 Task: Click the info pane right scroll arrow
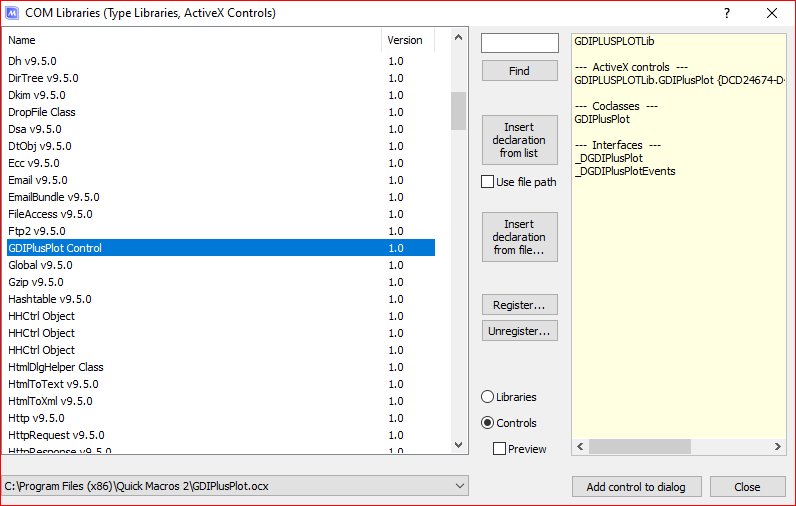[x=777, y=447]
